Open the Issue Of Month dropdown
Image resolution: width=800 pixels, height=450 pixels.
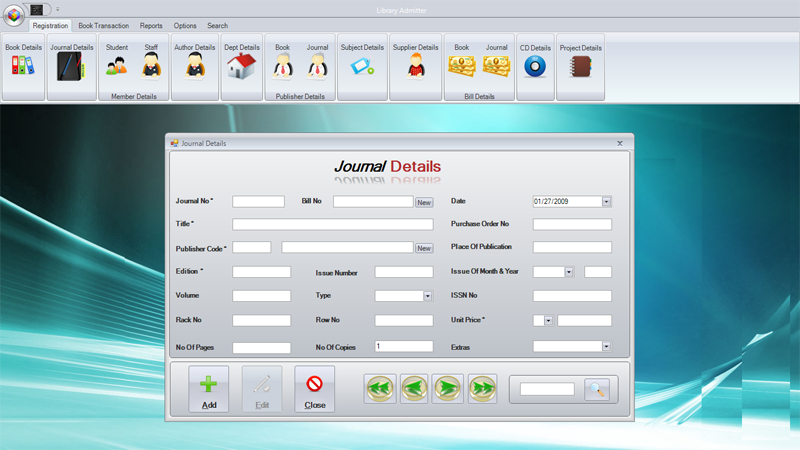tap(569, 272)
